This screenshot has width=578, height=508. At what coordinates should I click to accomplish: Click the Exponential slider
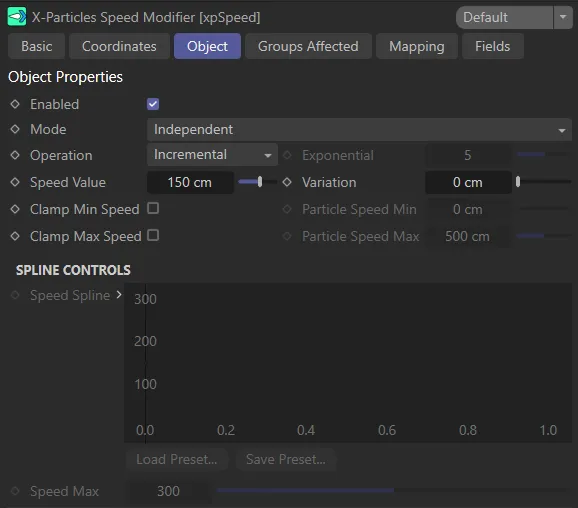[x=544, y=154]
